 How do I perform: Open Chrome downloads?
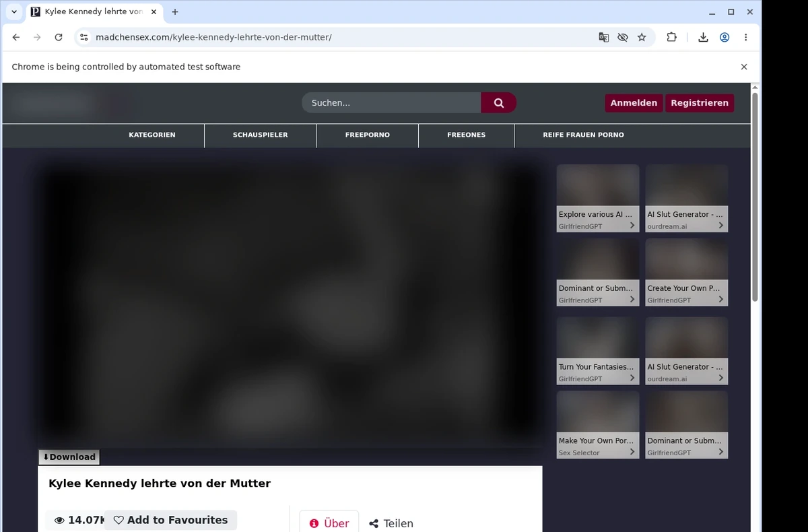point(703,38)
